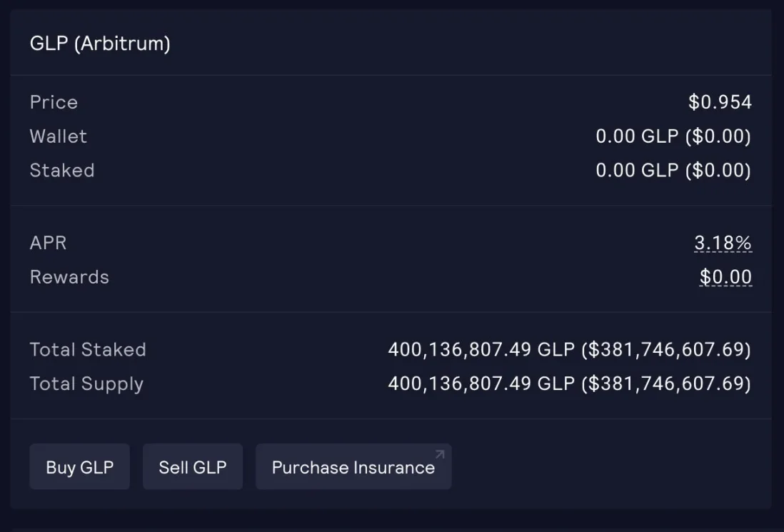Viewport: 784px width, 532px height.
Task: Click the Price label
Action: click(54, 102)
